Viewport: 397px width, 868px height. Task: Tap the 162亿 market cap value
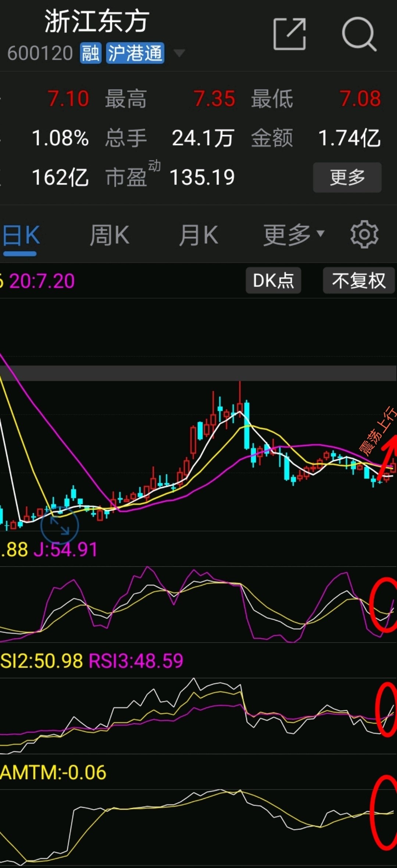coord(60,177)
